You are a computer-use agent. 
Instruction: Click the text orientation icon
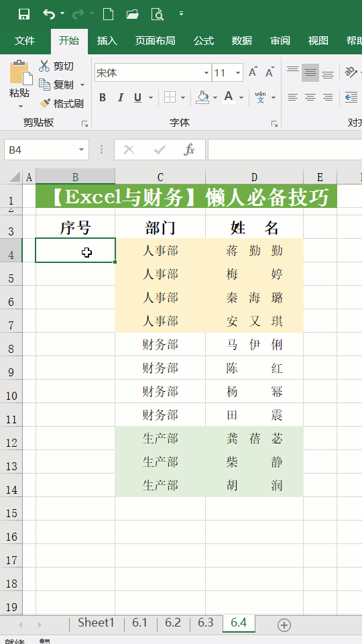coord(351,72)
